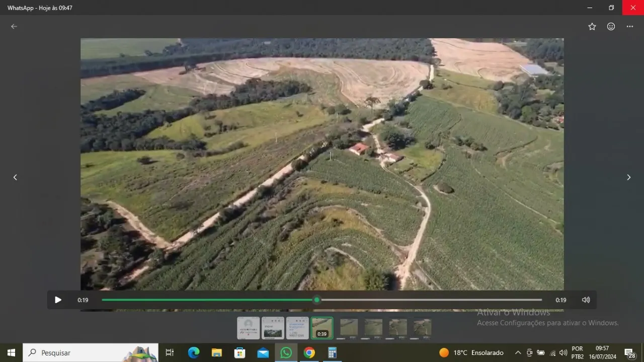Image resolution: width=644 pixels, height=362 pixels.
Task: Select the video thumbnail labeled 0:39
Action: tap(322, 328)
